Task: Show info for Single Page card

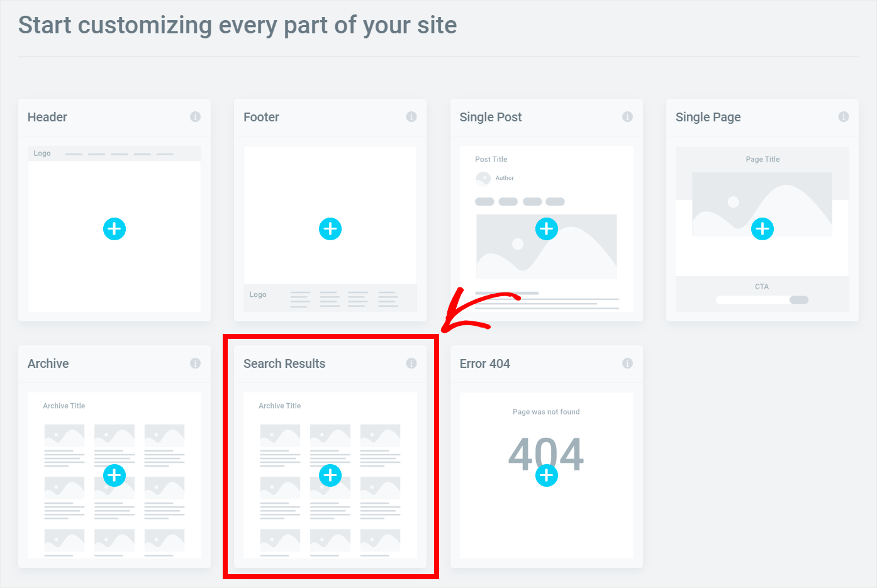Action: 844,117
